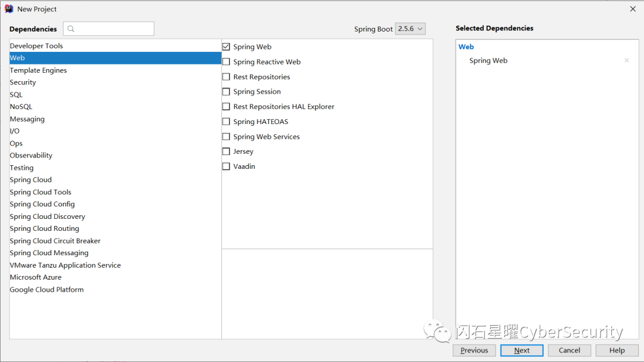
Task: Remove Spring Web from selected dependencies
Action: point(627,60)
